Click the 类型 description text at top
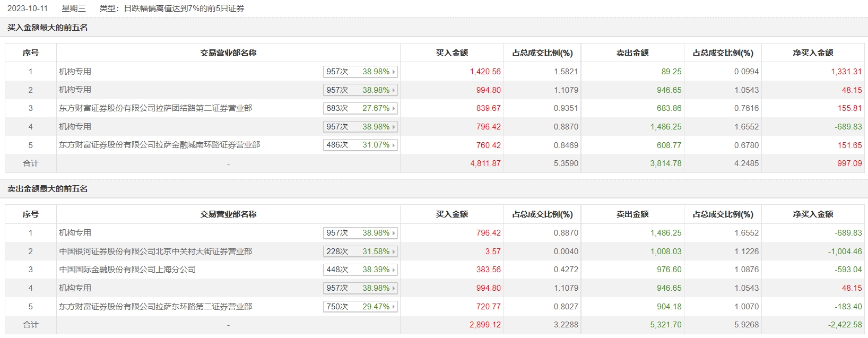The height and width of the screenshot is (338, 868). click(172, 8)
